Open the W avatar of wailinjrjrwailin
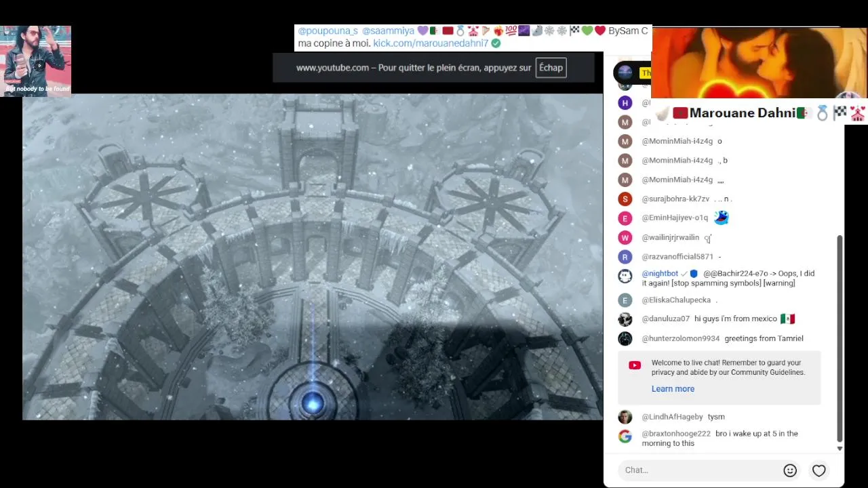The height and width of the screenshot is (488, 868). 625,238
